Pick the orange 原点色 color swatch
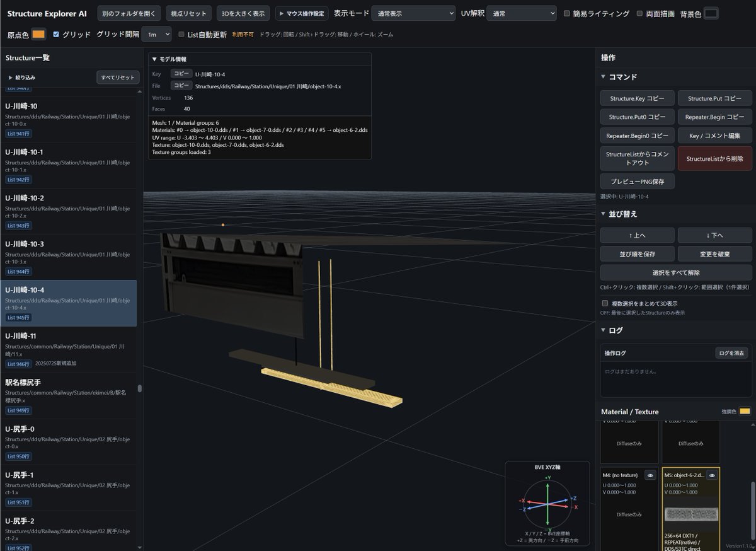This screenshot has height=551, width=756. [38, 35]
